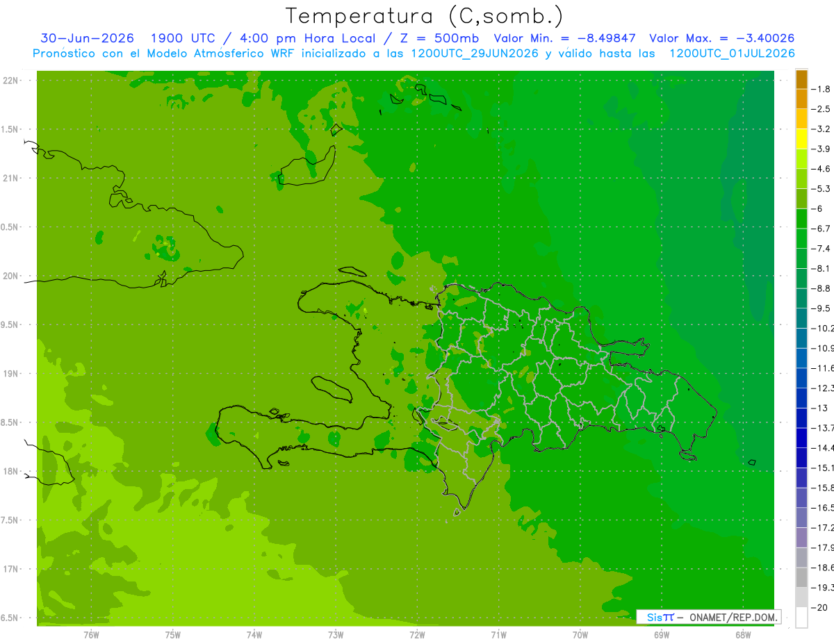Click the '18N' latitude label
Screen dimensions: 834x644
click(x=10, y=472)
